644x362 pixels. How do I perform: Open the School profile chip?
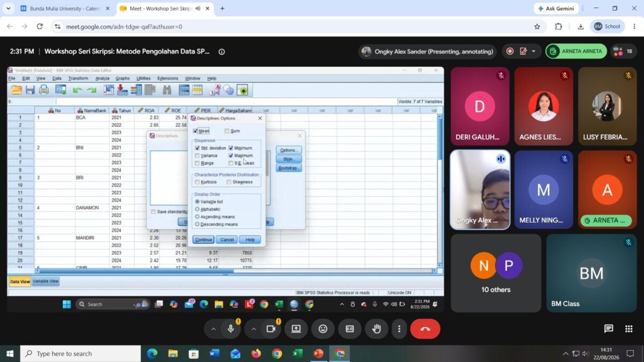(x=608, y=26)
